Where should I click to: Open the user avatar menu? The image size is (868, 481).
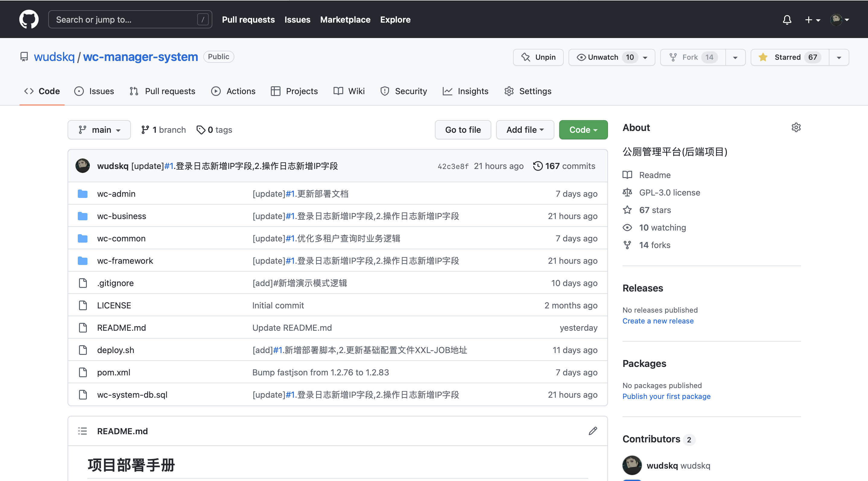point(839,20)
